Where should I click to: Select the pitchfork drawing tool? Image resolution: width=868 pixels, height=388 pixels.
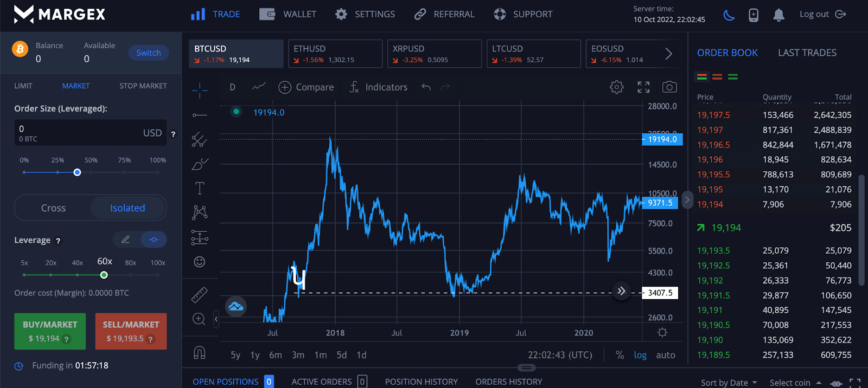pos(200,139)
